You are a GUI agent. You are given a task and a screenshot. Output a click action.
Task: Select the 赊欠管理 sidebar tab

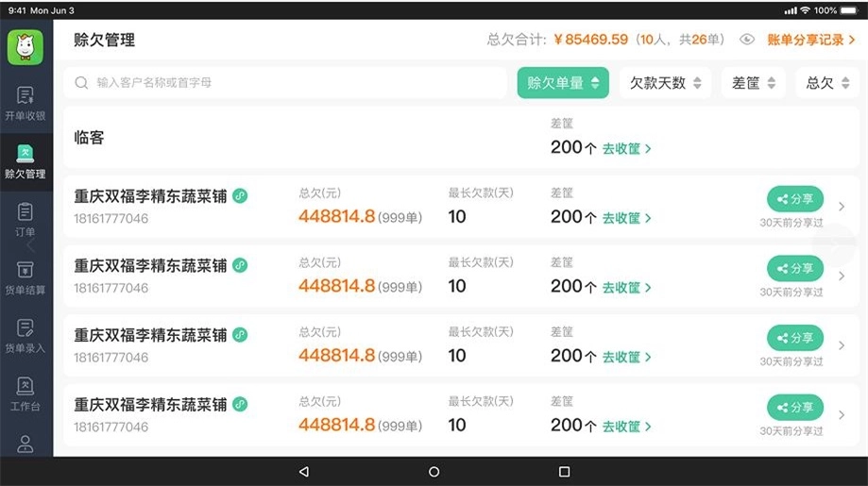(x=26, y=161)
